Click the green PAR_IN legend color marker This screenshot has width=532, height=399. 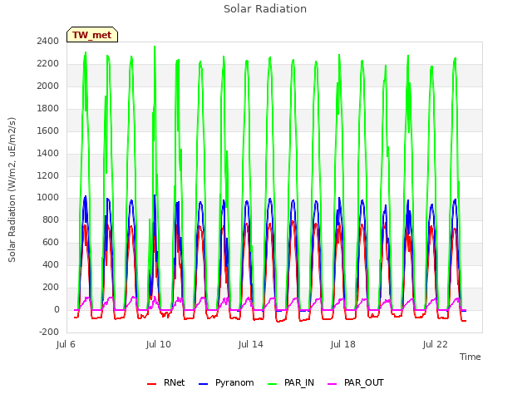272,384
